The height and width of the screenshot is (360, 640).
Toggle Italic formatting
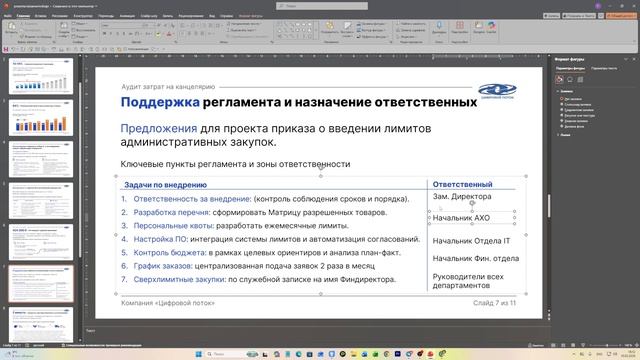(x=111, y=34)
